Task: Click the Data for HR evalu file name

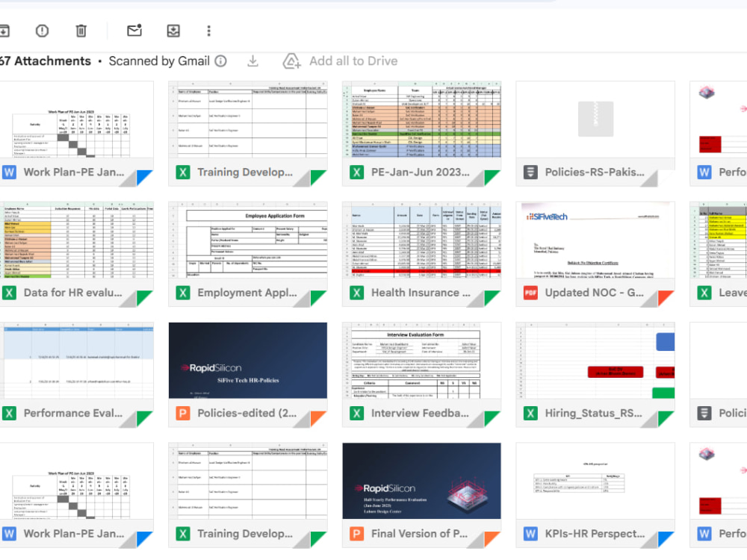Action: pyautogui.click(x=73, y=293)
